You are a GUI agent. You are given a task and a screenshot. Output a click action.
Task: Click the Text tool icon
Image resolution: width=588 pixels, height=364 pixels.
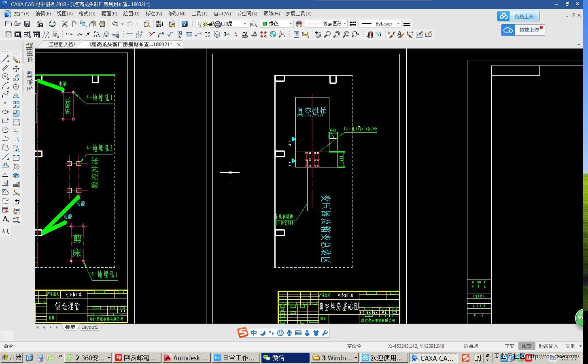point(5,219)
